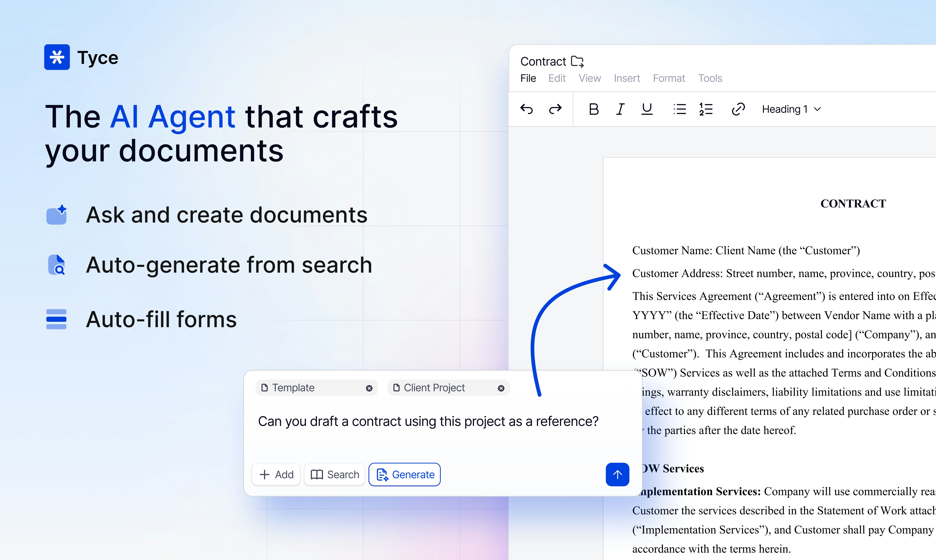Insert a numbered list
The width and height of the screenshot is (936, 560).
tap(705, 109)
